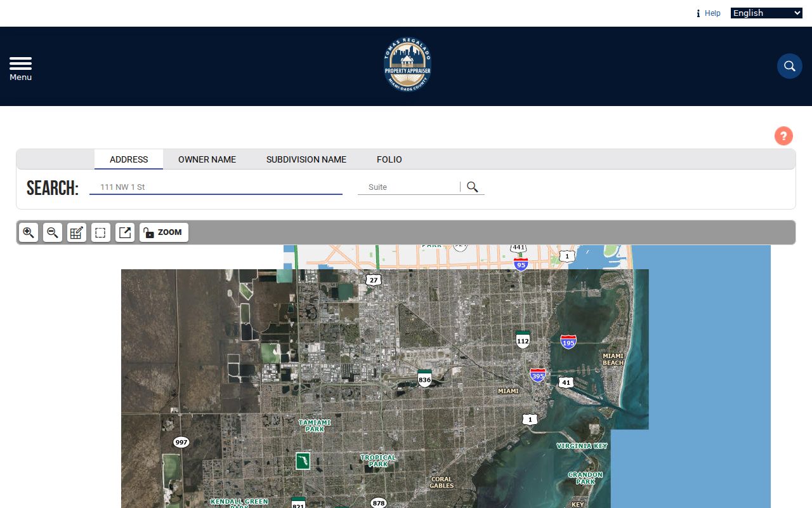Click the Virginia Key map label

582,446
